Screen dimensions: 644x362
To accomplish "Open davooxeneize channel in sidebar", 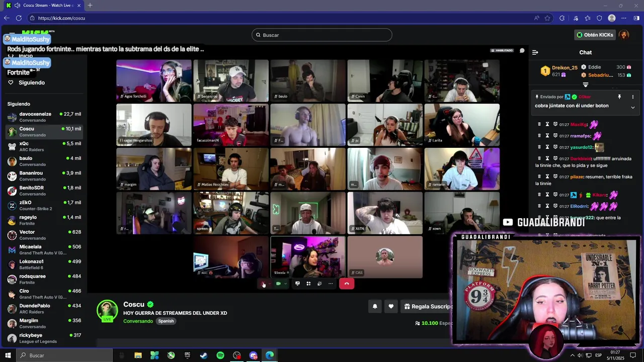I will (44, 117).
